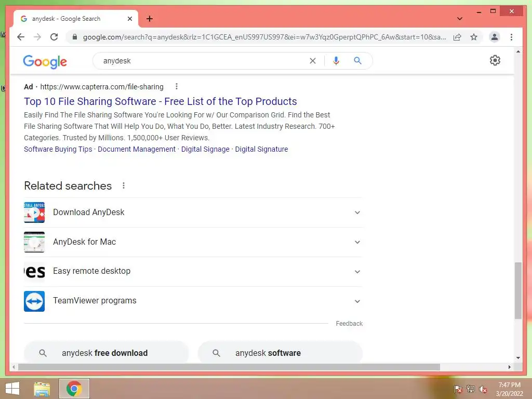Click the vertical scrollbar thumb
This screenshot has height=399, width=532.
(x=518, y=290)
